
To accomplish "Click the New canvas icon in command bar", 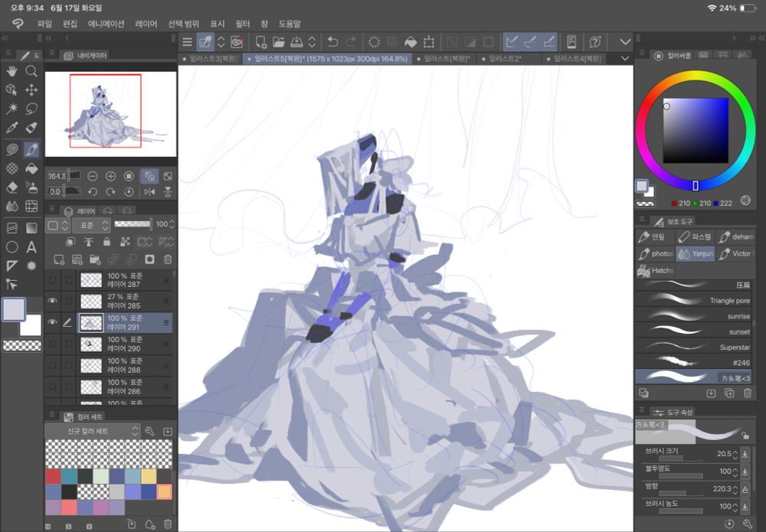I will click(x=261, y=42).
